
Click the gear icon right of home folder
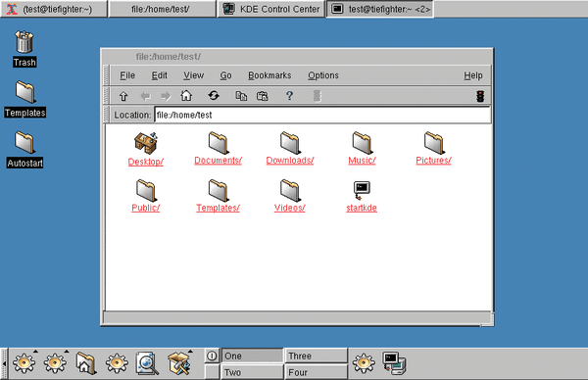point(117,363)
